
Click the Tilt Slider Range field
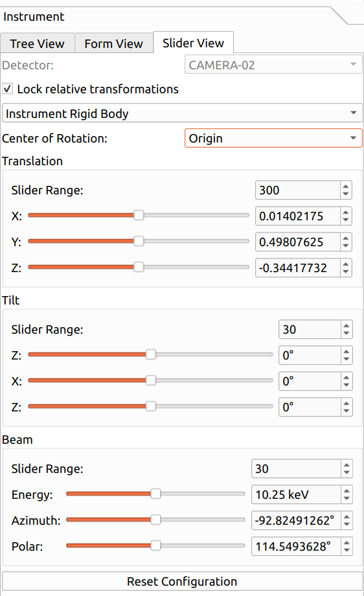click(310, 329)
